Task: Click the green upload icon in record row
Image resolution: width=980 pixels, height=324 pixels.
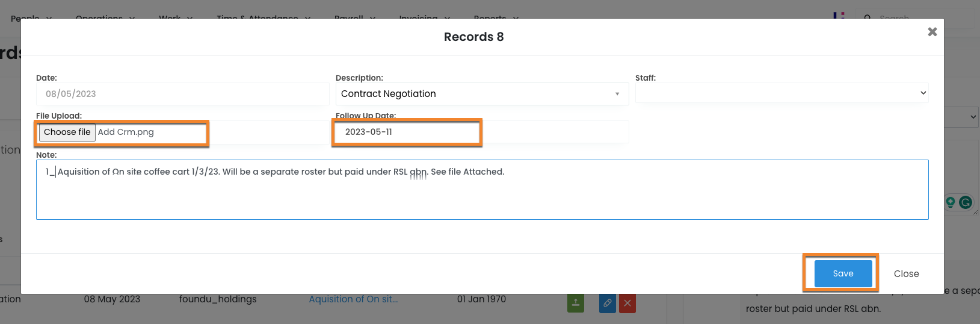Action: click(x=575, y=303)
